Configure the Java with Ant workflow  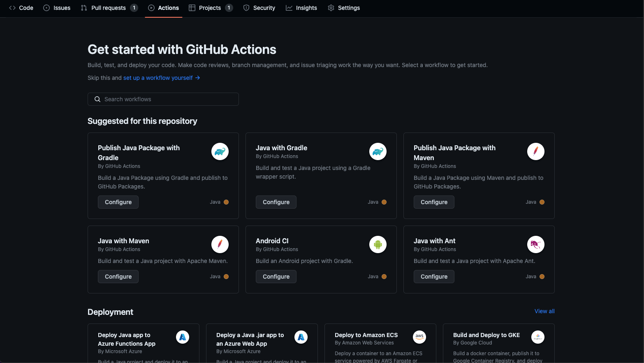point(434,277)
